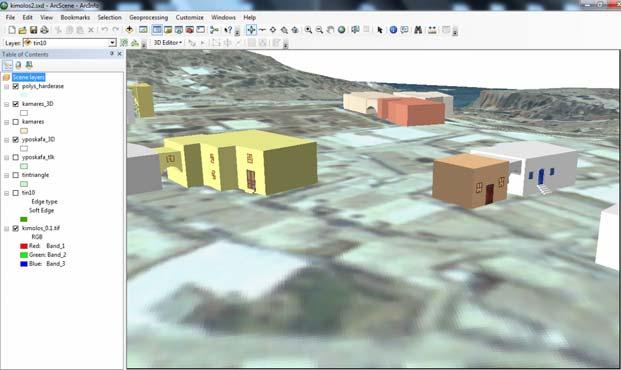
Task: Click the Add Data icon
Action: pyautogui.click(x=129, y=30)
